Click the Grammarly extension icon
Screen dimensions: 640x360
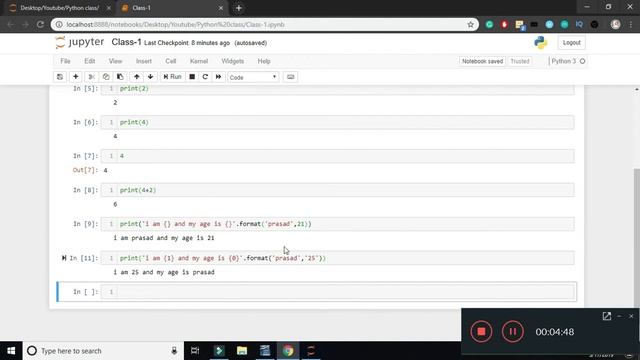coord(489,24)
